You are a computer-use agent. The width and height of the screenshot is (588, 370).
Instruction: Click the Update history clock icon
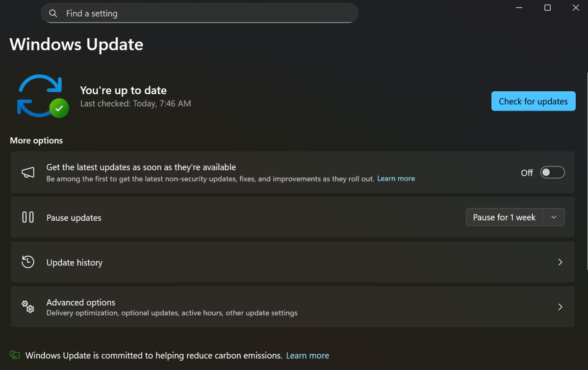28,262
